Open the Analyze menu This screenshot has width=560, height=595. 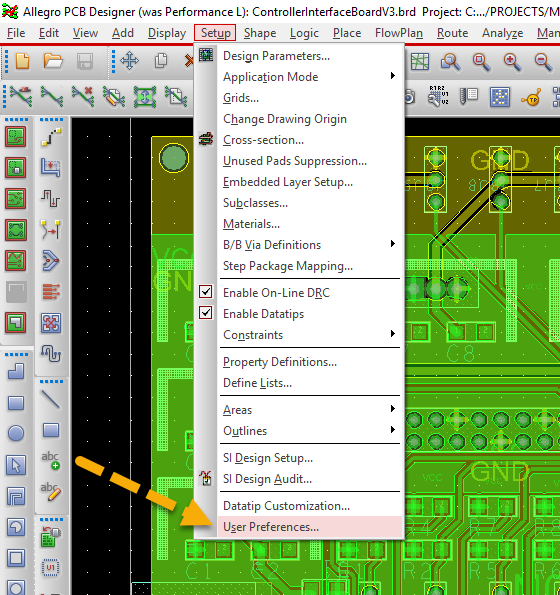[502, 33]
